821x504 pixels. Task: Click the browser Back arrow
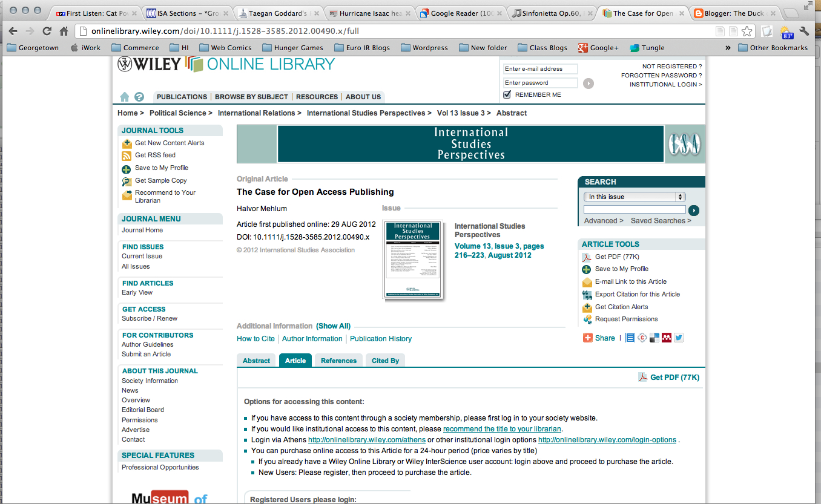click(x=13, y=31)
